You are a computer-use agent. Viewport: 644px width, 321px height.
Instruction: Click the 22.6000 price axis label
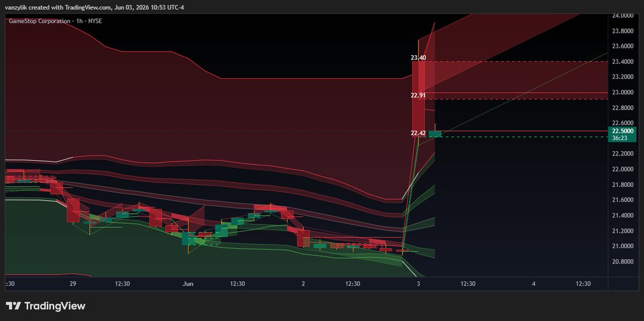click(623, 123)
